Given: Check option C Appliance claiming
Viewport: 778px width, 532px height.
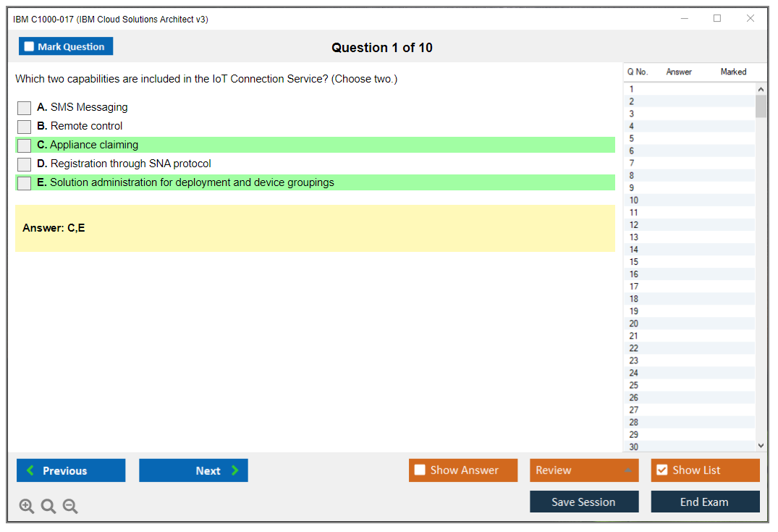Looking at the screenshot, I should coord(24,145).
